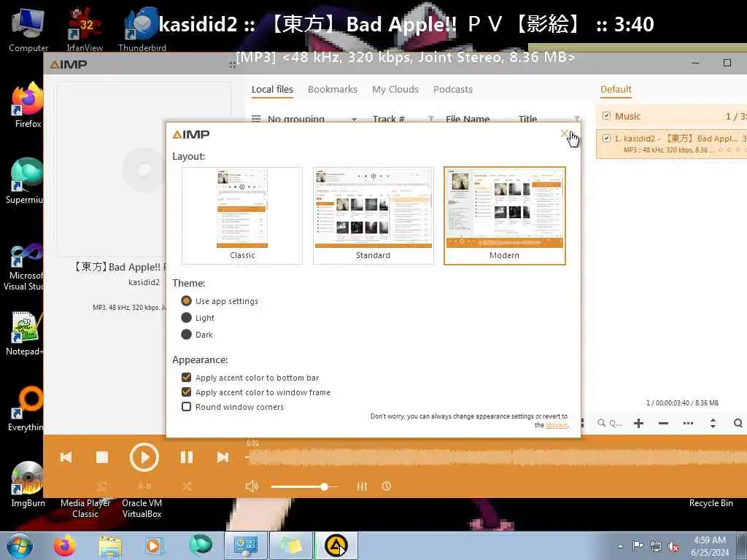Image resolution: width=747 pixels, height=560 pixels.
Task: Open Firefox from the desktop shortcut
Action: (27, 105)
